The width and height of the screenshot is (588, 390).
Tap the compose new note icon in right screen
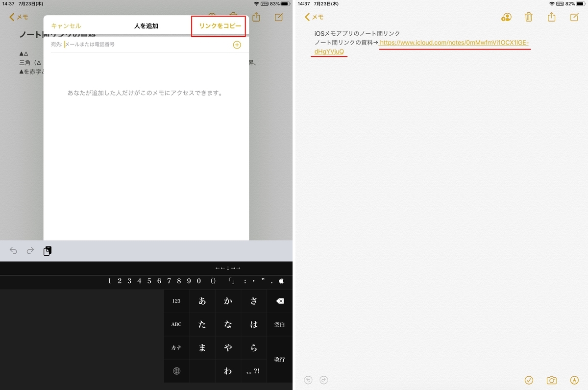[x=574, y=17]
